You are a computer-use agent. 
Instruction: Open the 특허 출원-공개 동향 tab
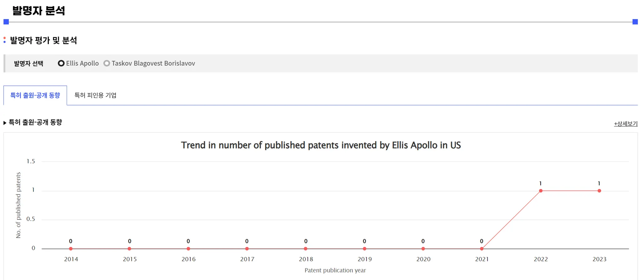(x=35, y=95)
